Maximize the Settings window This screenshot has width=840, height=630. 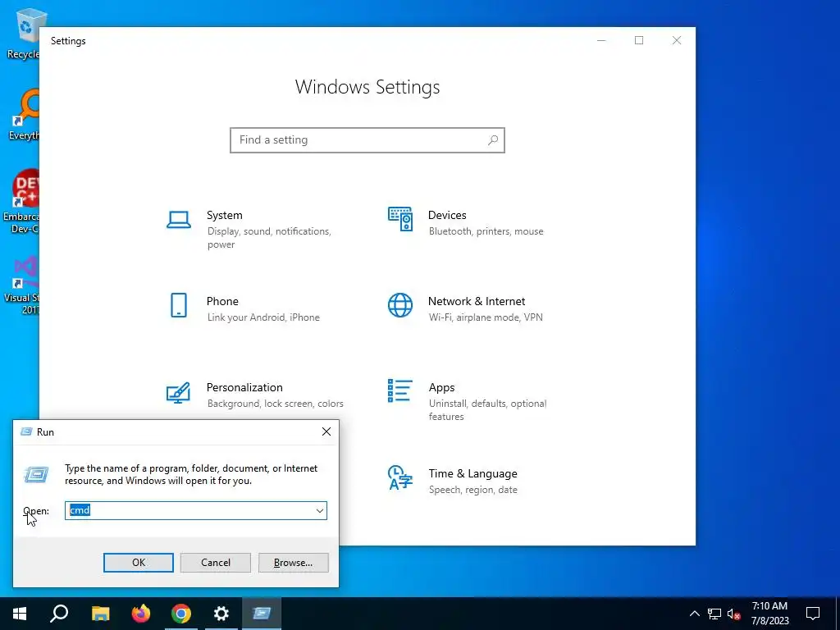click(638, 40)
